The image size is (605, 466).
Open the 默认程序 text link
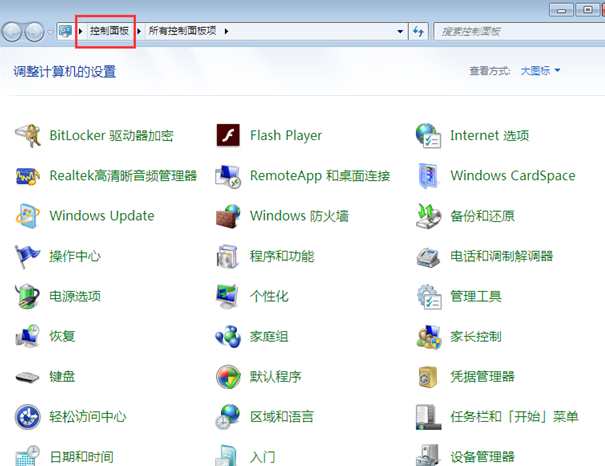point(275,377)
